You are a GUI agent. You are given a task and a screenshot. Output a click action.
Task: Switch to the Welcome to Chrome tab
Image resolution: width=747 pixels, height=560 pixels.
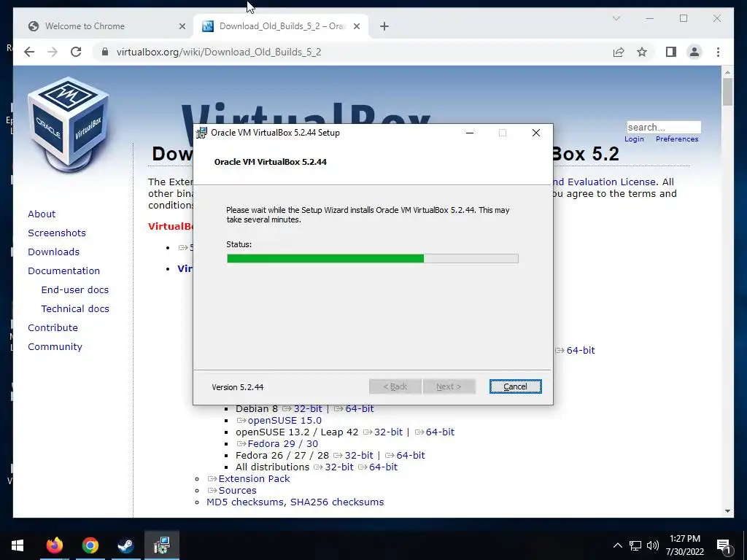point(85,26)
